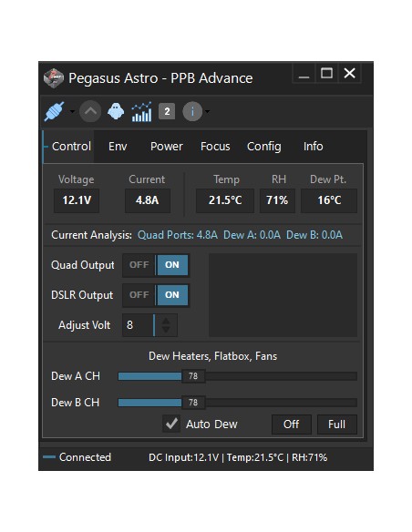Screen dimensions: 412x532
Task: Click the Adjust Volt value field
Action: (139, 325)
